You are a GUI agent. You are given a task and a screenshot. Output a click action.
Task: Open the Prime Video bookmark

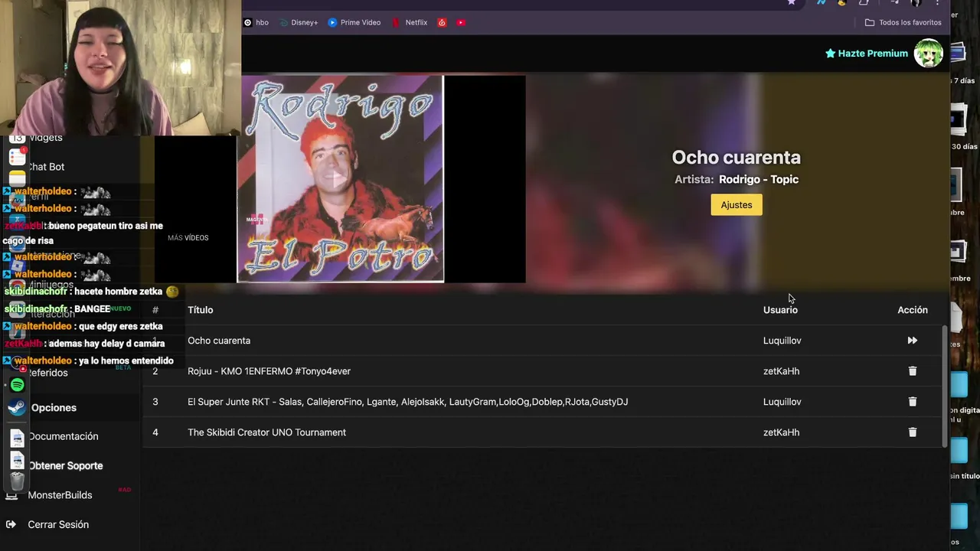354,22
